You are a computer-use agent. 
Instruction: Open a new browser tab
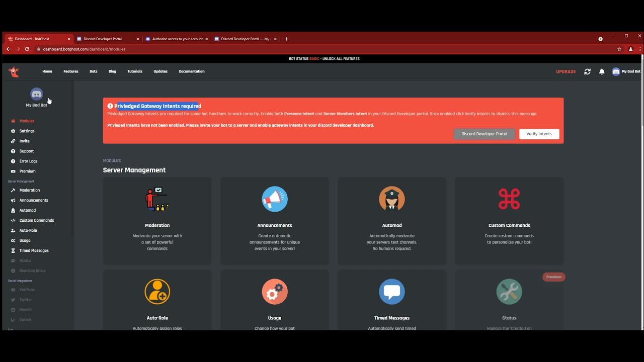click(x=286, y=39)
